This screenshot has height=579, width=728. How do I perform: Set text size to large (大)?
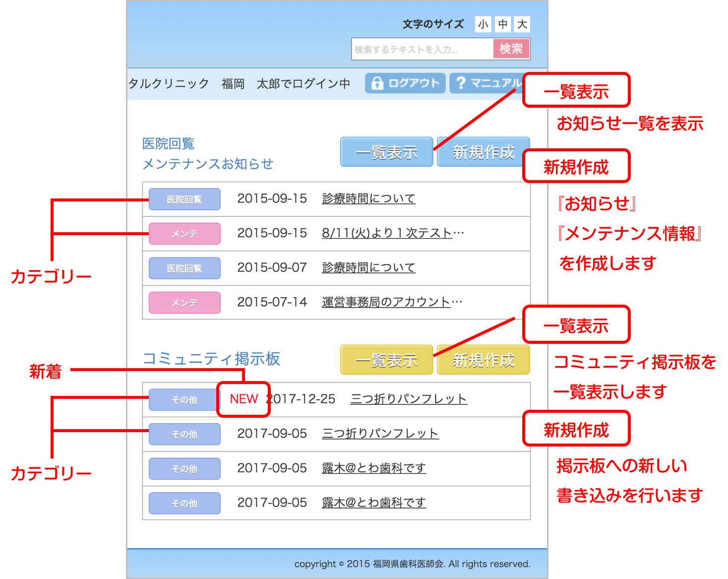coord(522,24)
